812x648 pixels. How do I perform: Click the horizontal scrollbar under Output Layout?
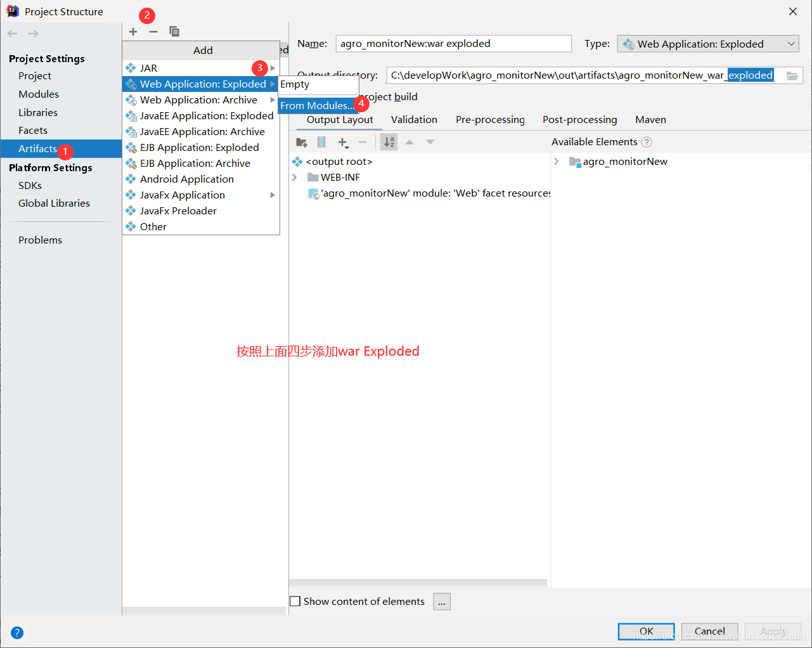[418, 583]
